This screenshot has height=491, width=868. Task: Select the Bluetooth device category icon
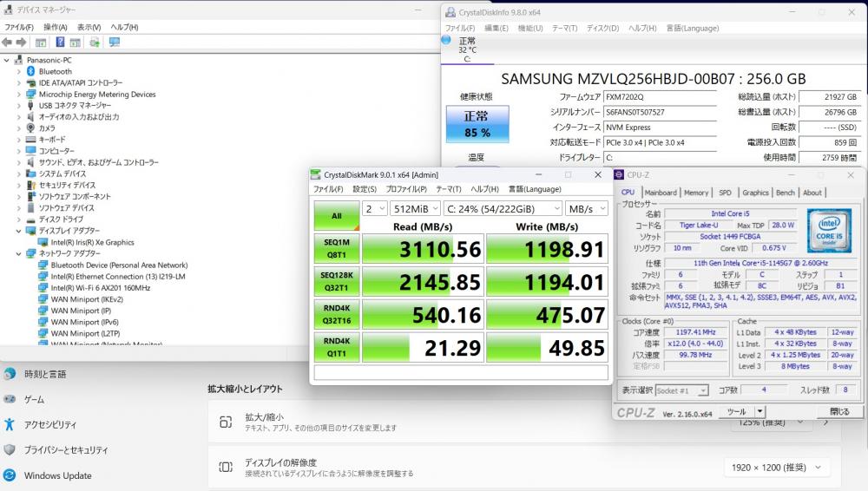(30, 71)
